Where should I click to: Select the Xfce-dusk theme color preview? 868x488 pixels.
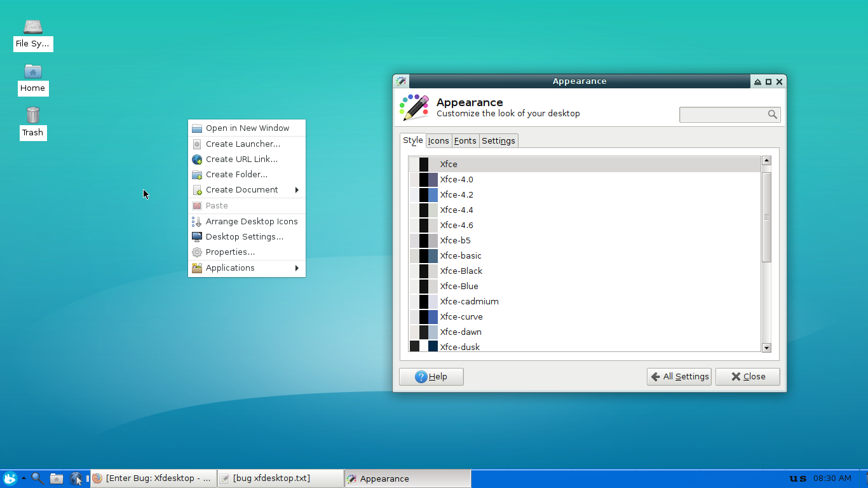pos(424,346)
